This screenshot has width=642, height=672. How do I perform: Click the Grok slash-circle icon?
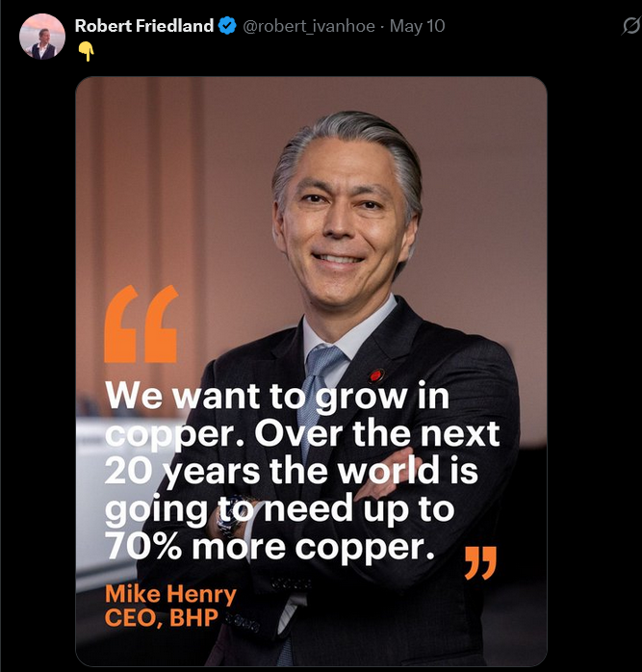click(x=631, y=27)
